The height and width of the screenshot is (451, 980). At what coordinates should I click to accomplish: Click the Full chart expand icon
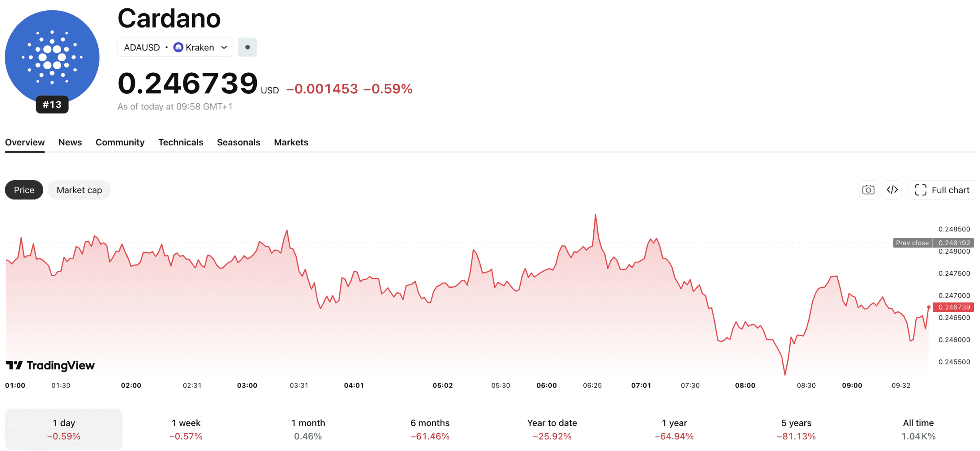[920, 190]
